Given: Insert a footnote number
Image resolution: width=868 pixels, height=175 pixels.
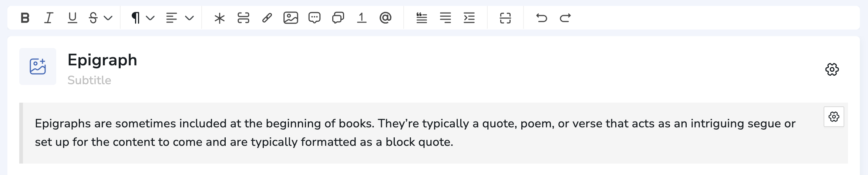Looking at the screenshot, I should 361,18.
